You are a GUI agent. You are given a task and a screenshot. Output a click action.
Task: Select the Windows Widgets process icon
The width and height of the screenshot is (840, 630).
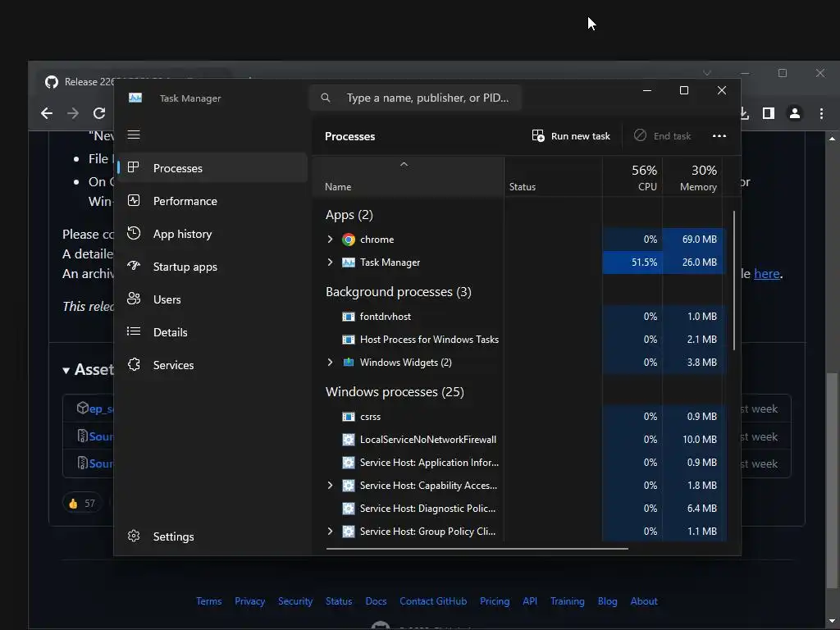tap(349, 362)
